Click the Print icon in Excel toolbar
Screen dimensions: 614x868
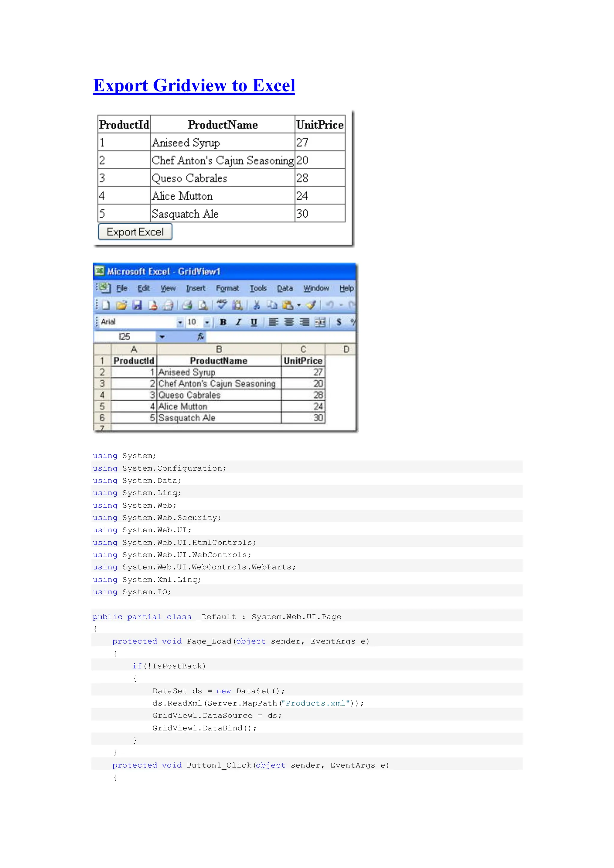pyautogui.click(x=187, y=305)
